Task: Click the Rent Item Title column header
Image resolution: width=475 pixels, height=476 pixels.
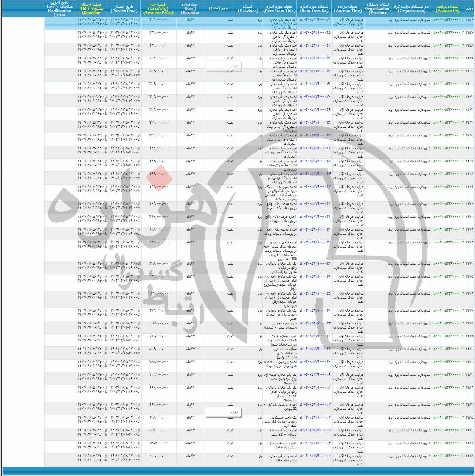Action: tap(280, 9)
